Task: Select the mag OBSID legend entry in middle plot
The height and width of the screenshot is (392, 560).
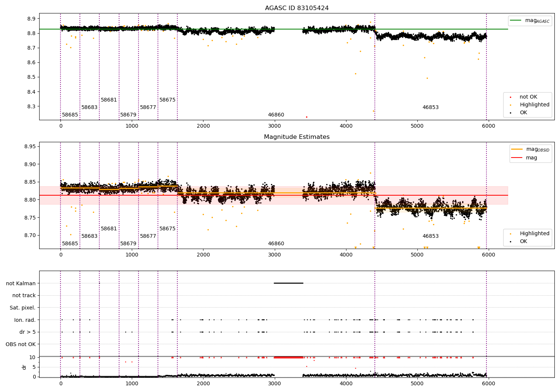Action: tap(530, 149)
